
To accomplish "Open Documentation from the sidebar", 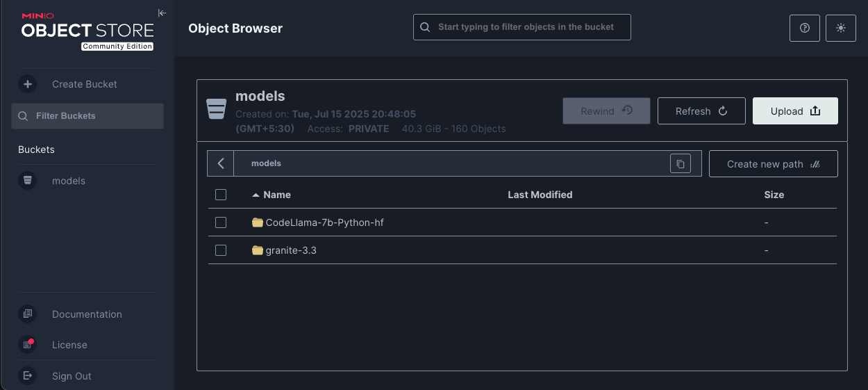I will click(x=87, y=314).
